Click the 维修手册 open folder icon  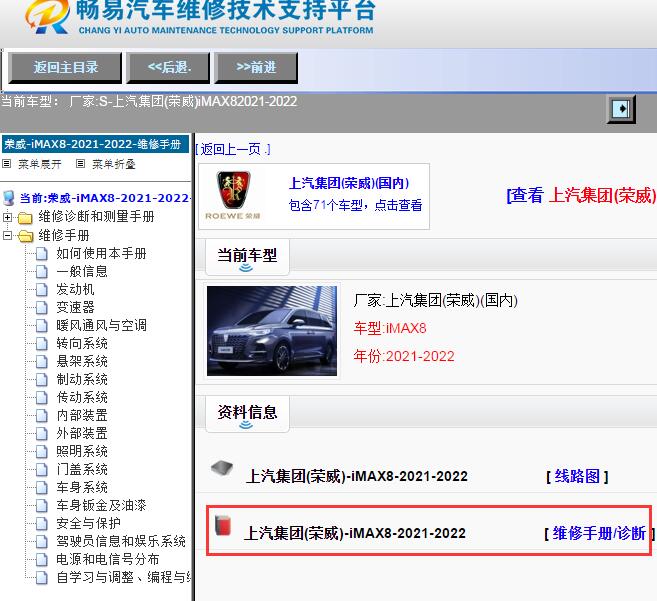[25, 236]
